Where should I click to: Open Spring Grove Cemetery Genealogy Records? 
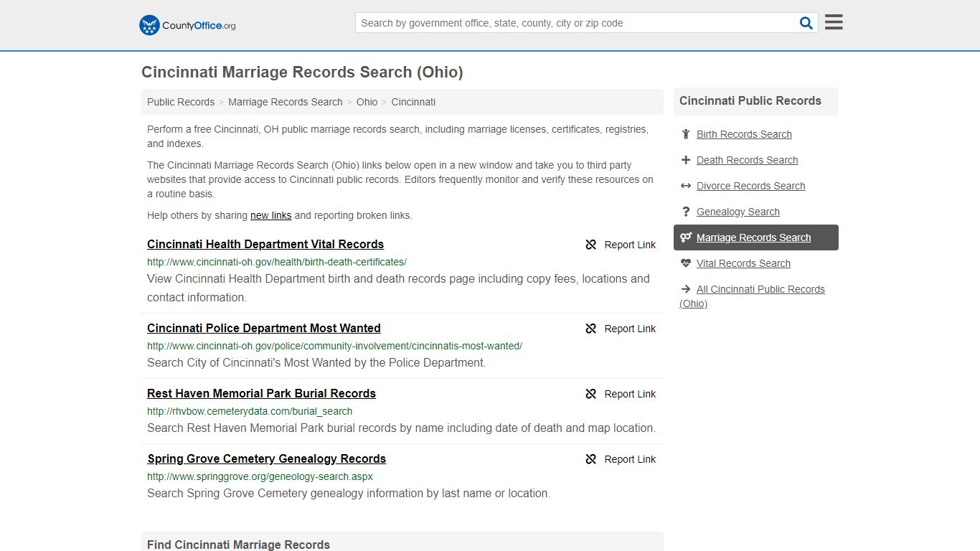267,458
